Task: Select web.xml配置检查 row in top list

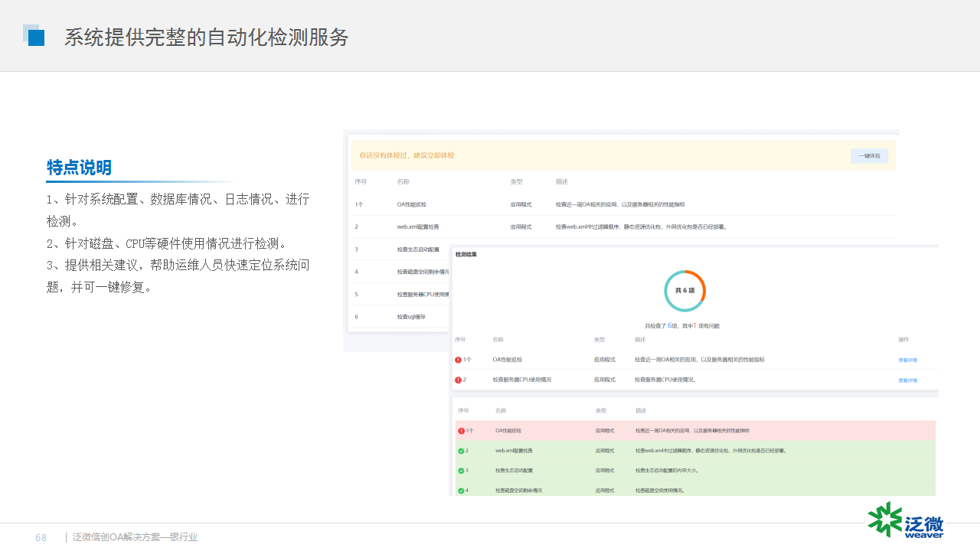Action: (417, 227)
